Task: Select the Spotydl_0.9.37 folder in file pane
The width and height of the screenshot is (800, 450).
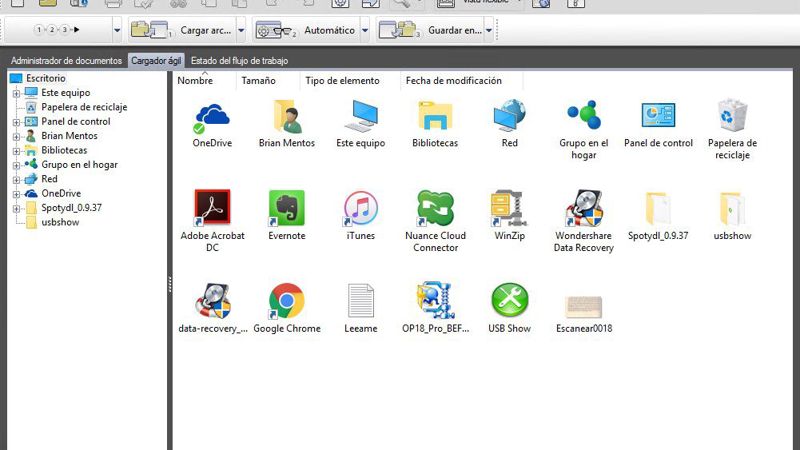Action: click(658, 208)
